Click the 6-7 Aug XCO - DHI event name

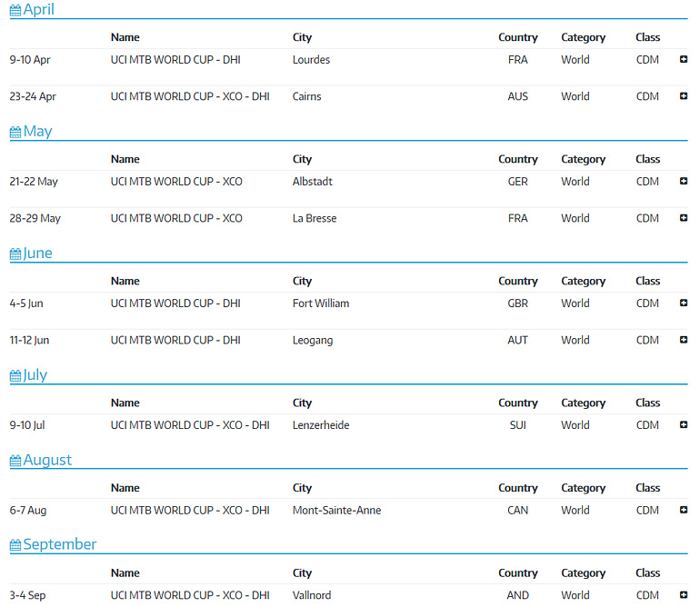[x=190, y=510]
